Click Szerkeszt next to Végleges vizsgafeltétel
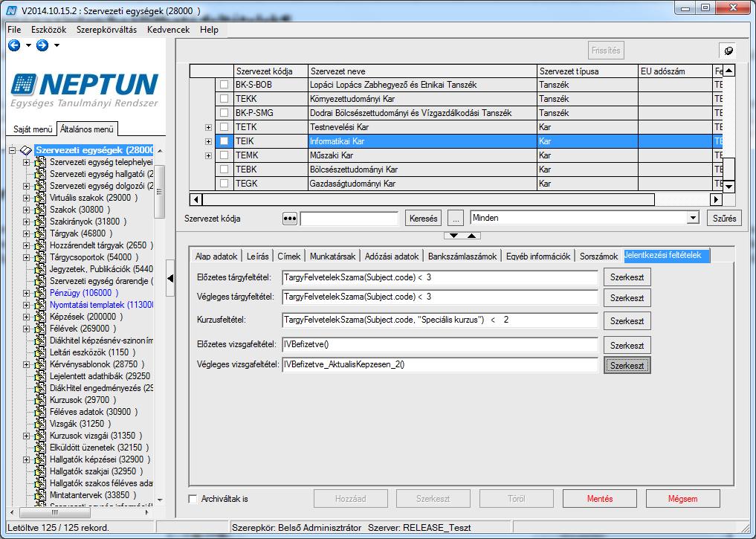The width and height of the screenshot is (756, 539). pos(627,366)
